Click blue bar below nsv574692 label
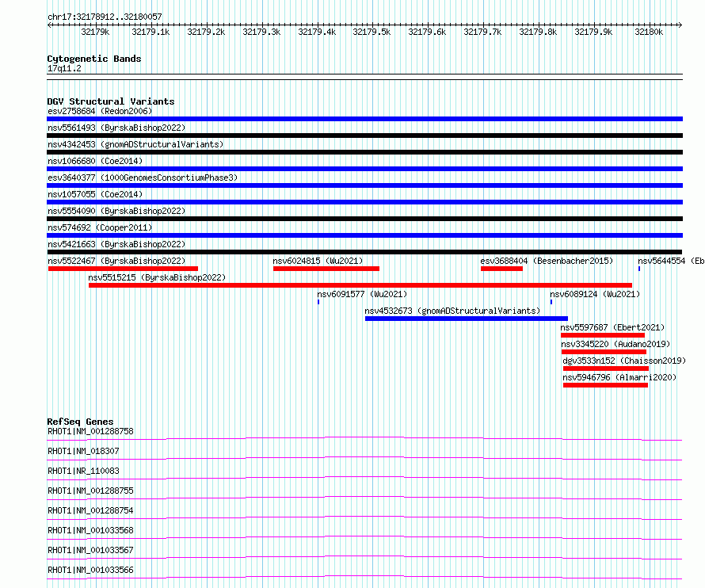 click(x=364, y=235)
